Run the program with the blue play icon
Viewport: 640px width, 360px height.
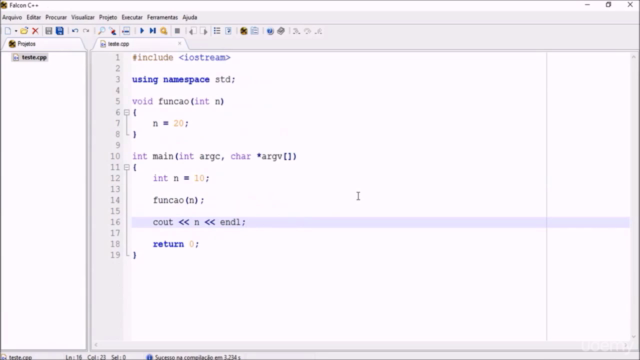pyautogui.click(x=142, y=31)
